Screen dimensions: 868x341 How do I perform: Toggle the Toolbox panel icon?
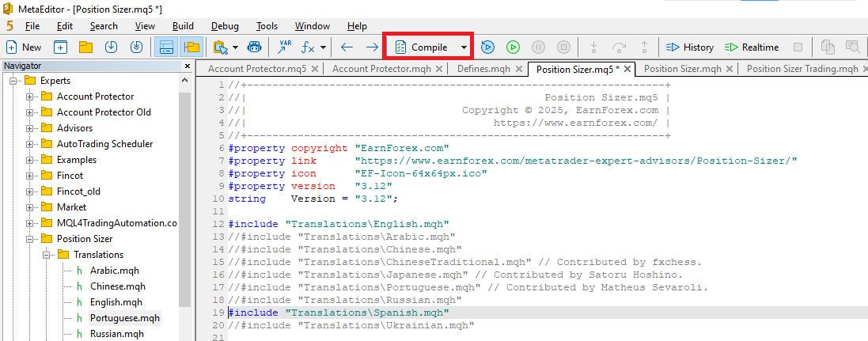pos(165,47)
